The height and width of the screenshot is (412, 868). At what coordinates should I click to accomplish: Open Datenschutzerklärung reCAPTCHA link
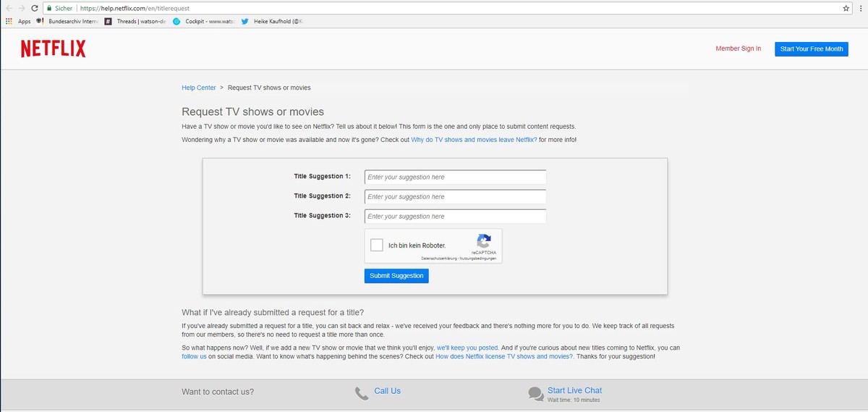[x=438, y=258]
